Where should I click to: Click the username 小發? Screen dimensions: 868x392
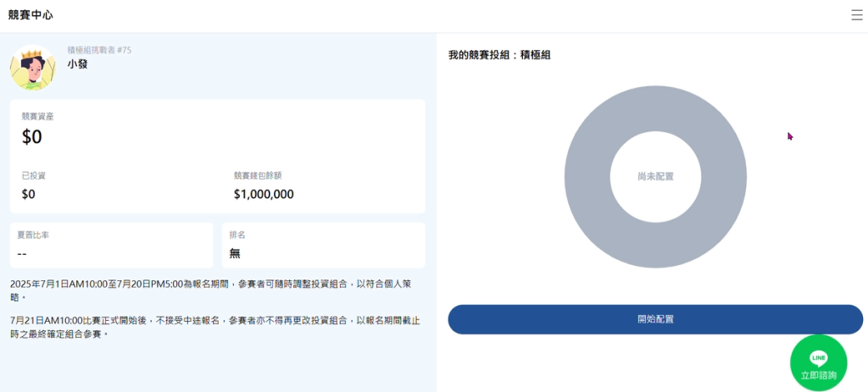pos(77,64)
